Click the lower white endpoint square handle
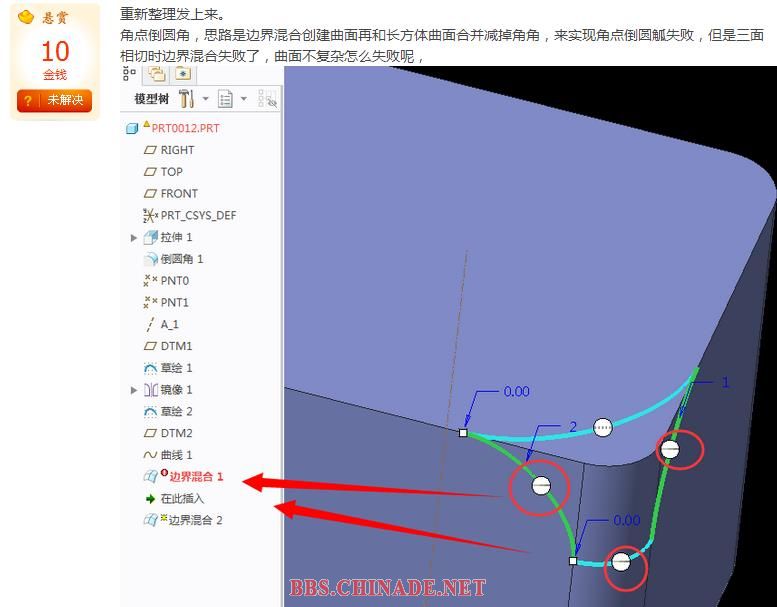777x607 pixels. (573, 561)
